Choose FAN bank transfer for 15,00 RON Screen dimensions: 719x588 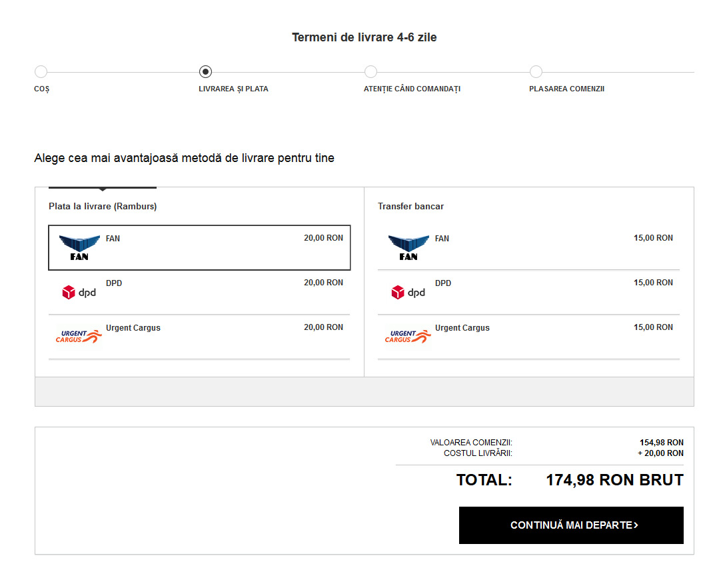coord(528,247)
